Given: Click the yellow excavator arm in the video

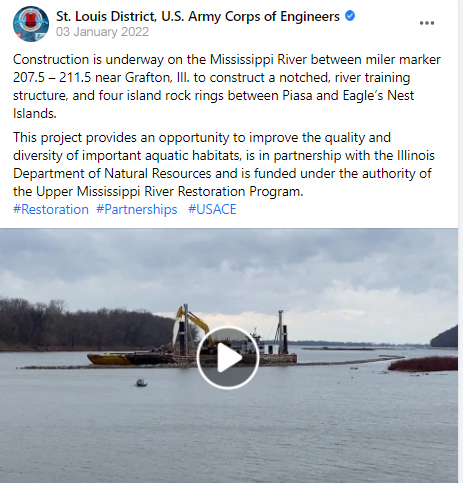Looking at the screenshot, I should pyautogui.click(x=193, y=321).
